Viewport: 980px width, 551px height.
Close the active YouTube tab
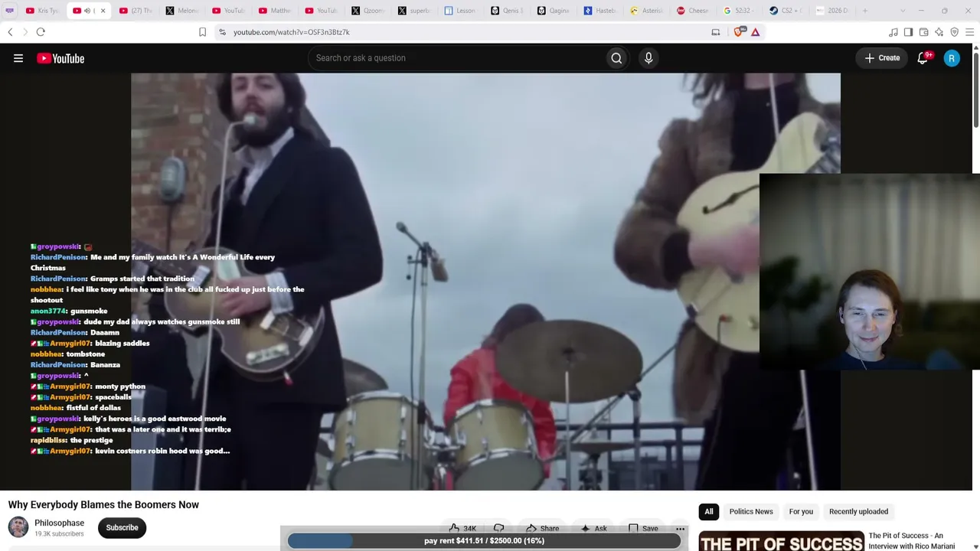(103, 11)
